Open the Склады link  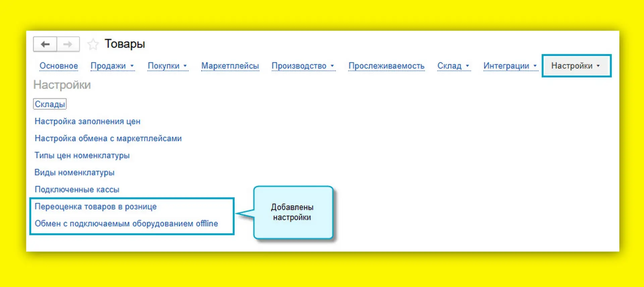50,104
